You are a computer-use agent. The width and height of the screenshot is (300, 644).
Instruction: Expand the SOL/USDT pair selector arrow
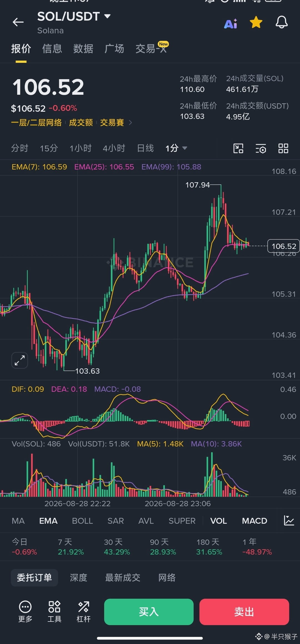107,16
